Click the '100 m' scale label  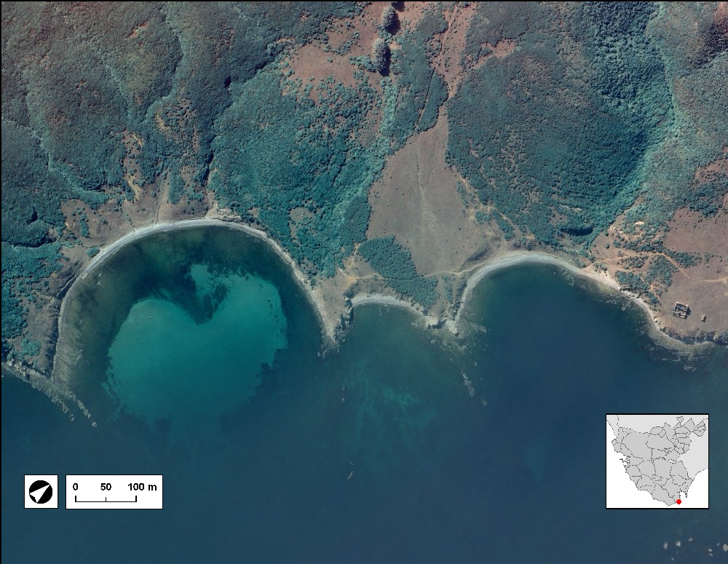coord(142,487)
